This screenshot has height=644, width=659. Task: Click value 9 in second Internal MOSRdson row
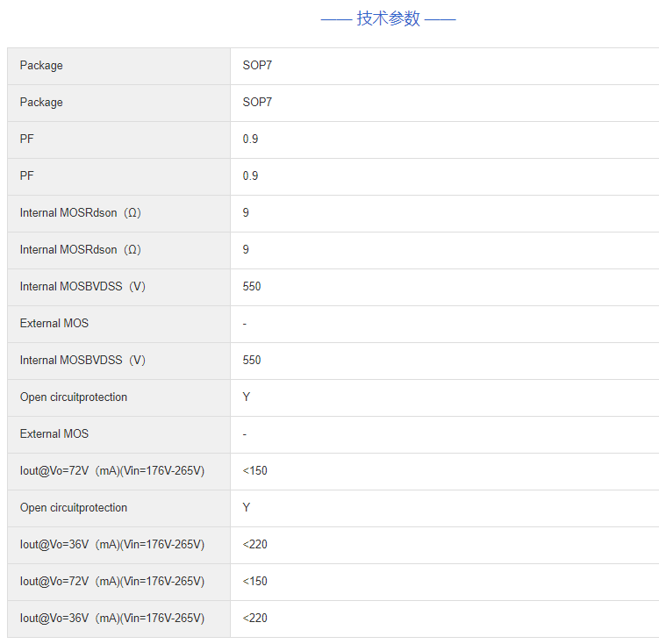pos(247,250)
